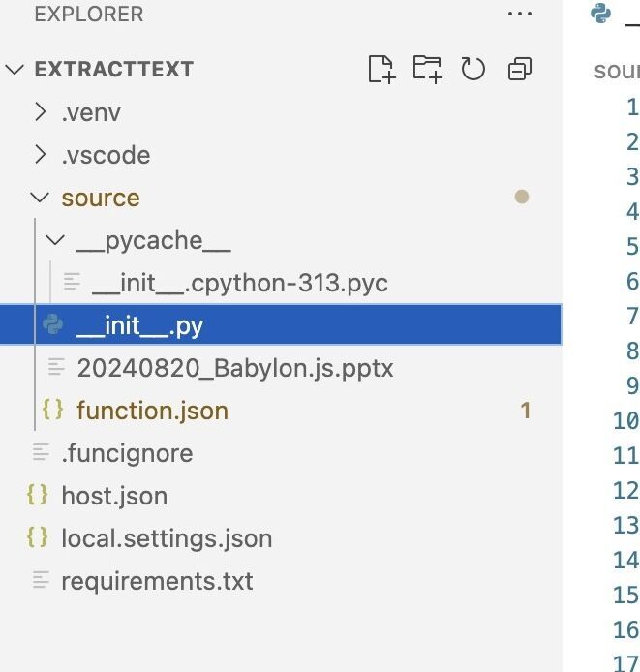Select the .vscode folder name

(x=106, y=155)
